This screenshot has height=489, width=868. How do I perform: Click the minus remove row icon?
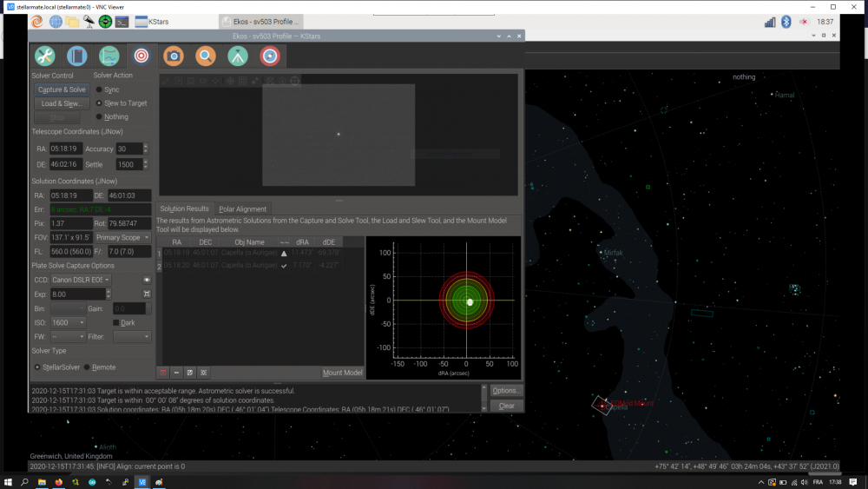click(x=176, y=373)
